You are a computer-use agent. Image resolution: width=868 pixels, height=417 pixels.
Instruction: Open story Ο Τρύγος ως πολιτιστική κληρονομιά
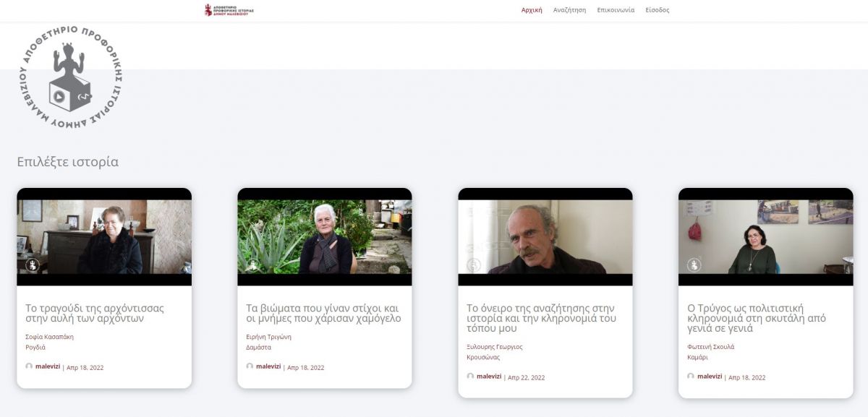[x=757, y=318]
